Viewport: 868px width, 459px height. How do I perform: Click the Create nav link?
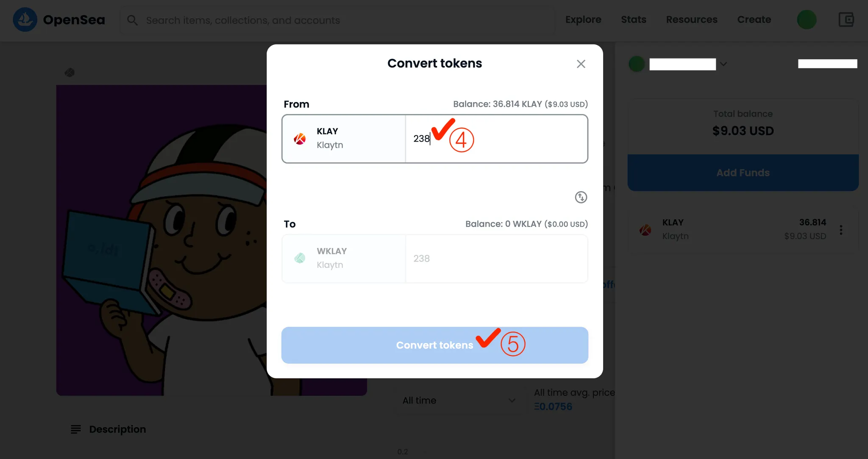(x=754, y=19)
